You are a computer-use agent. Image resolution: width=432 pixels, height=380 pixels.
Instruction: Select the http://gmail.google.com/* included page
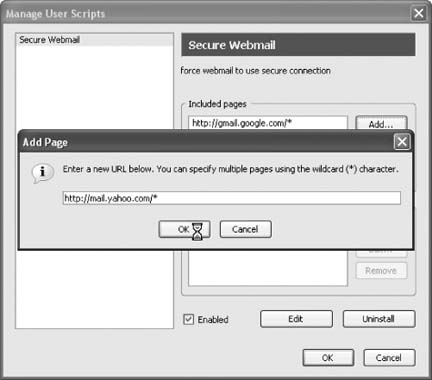tap(268, 123)
